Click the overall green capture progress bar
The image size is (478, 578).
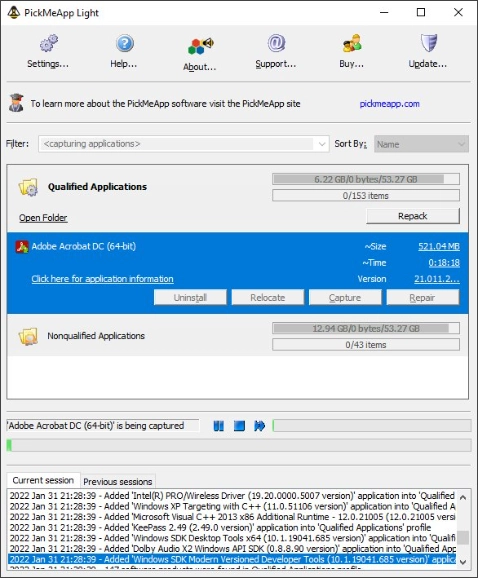[239, 445]
